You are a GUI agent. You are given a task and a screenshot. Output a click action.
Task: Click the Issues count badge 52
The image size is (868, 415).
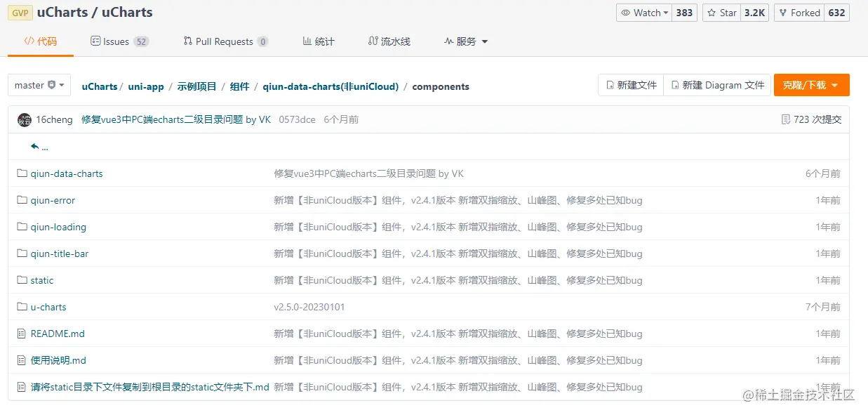(141, 41)
